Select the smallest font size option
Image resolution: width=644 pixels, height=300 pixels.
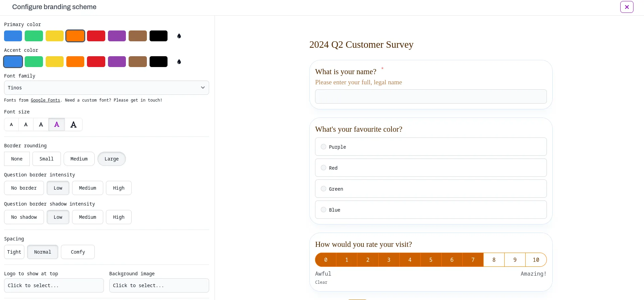(x=11, y=125)
